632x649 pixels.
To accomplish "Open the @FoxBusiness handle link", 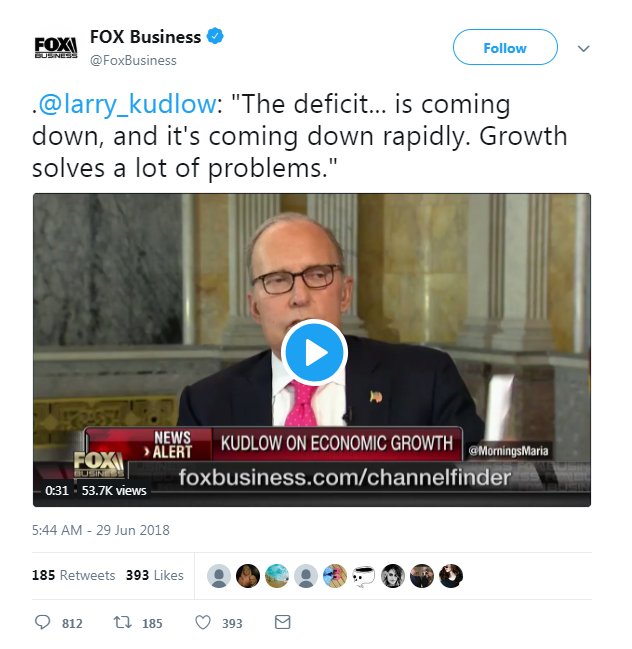I will coord(133,60).
